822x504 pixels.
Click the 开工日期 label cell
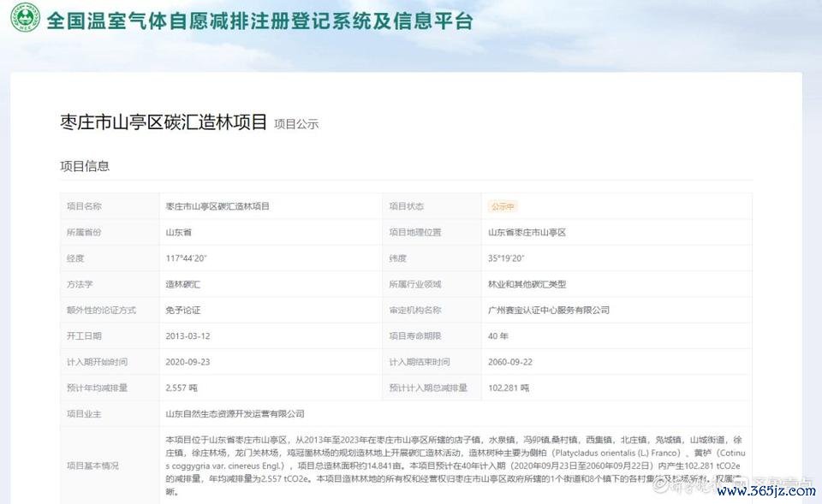pos(110,335)
